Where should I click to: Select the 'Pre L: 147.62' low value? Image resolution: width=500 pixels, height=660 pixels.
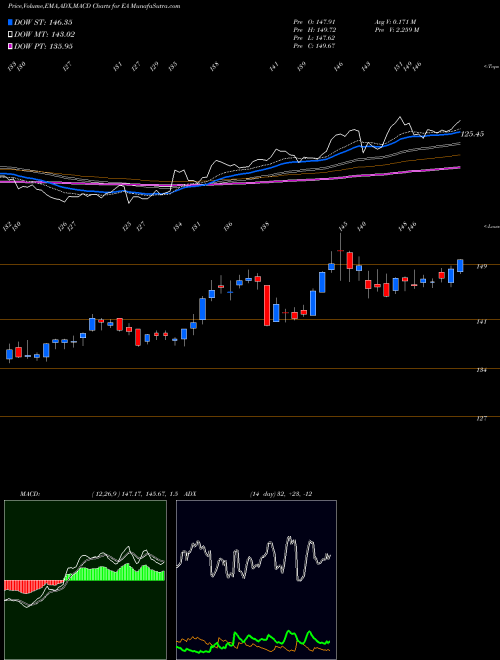pos(314,38)
